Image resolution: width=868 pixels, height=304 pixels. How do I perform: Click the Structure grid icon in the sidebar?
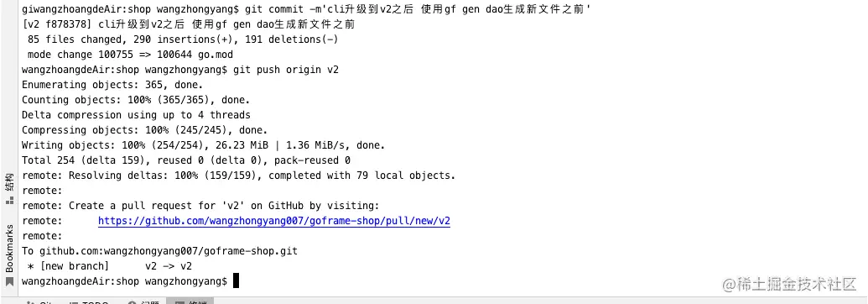[x=9, y=201]
